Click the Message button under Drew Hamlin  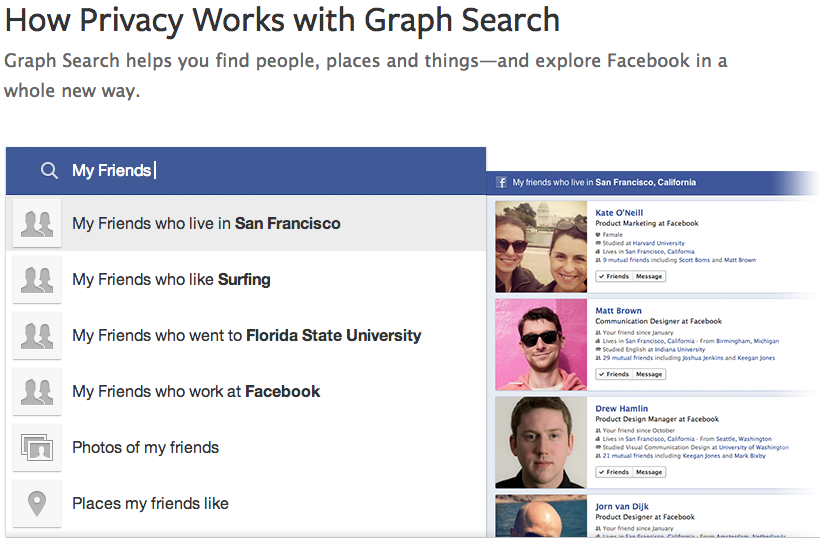(x=649, y=472)
